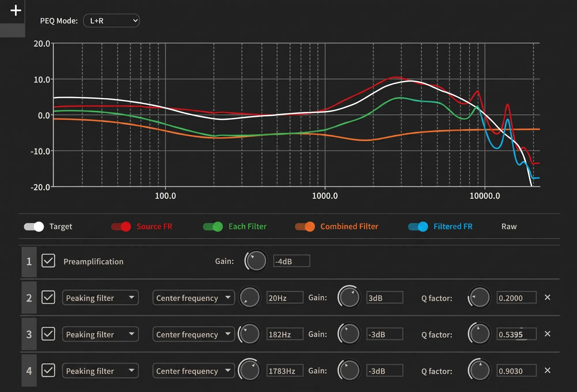This screenshot has height=392, width=577.
Task: Remove the 1783Hz filter via X icon
Action: point(547,370)
